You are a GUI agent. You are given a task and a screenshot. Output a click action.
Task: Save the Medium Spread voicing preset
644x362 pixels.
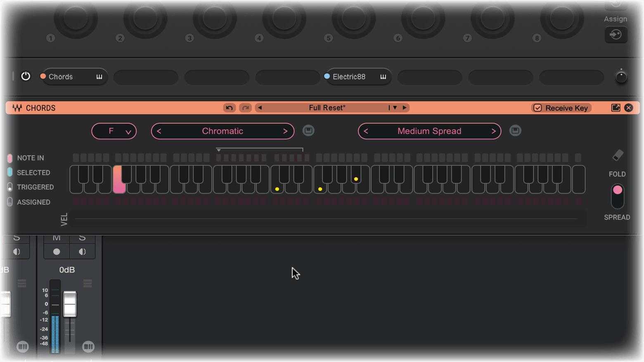(515, 131)
